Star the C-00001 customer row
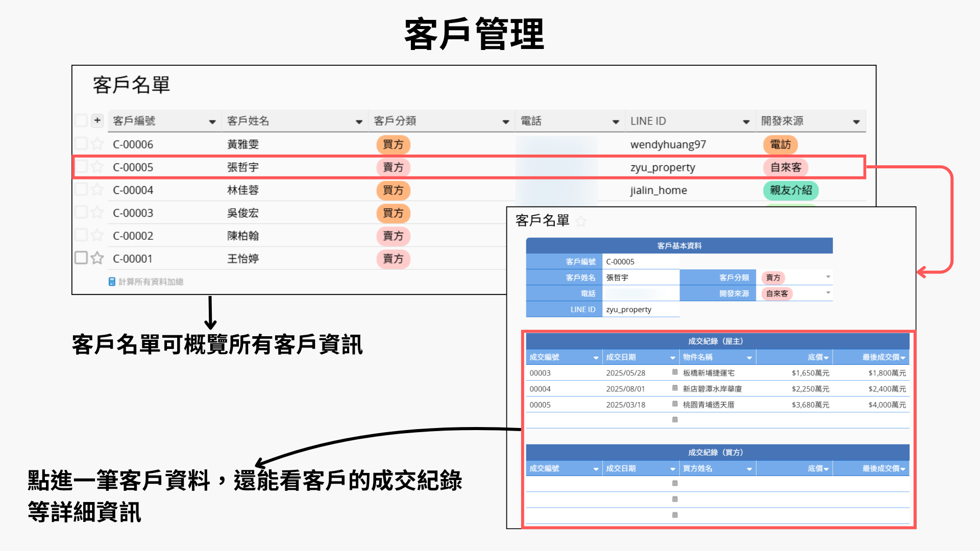This screenshot has width=980, height=551. coord(97,258)
